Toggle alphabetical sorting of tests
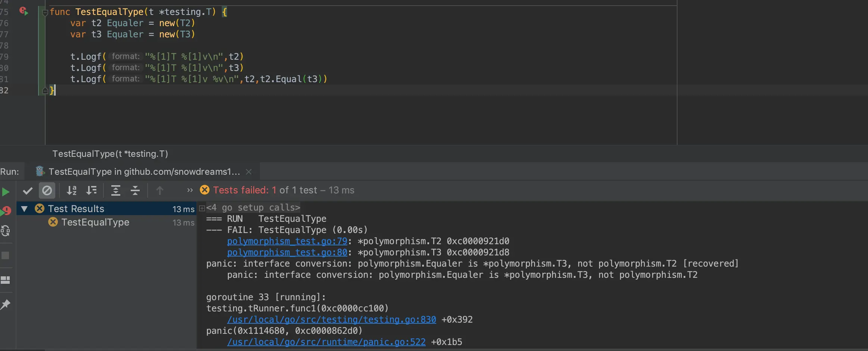Viewport: 868px width, 351px height. tap(71, 190)
